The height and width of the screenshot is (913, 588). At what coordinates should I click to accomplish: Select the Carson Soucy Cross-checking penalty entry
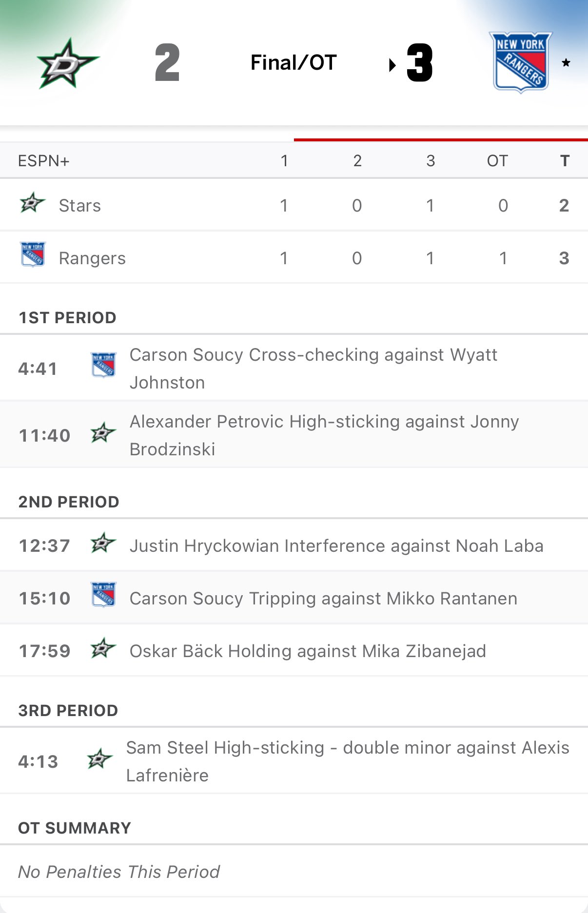click(x=313, y=369)
